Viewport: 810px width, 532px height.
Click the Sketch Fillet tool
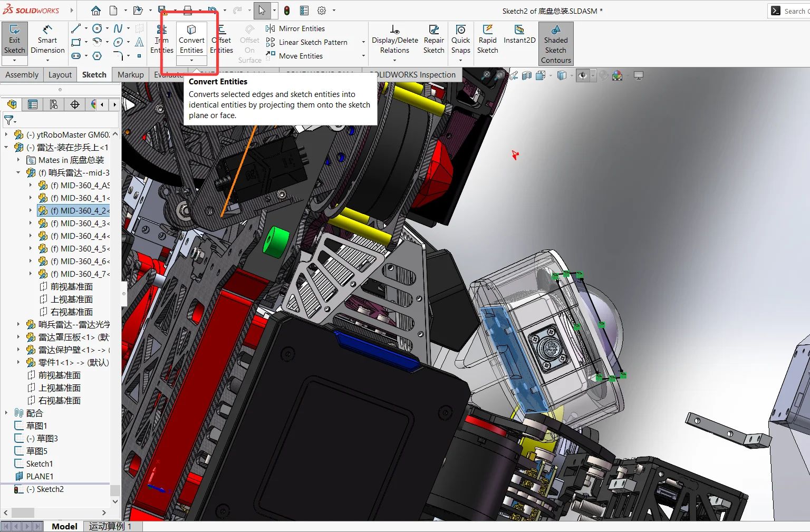click(x=118, y=56)
